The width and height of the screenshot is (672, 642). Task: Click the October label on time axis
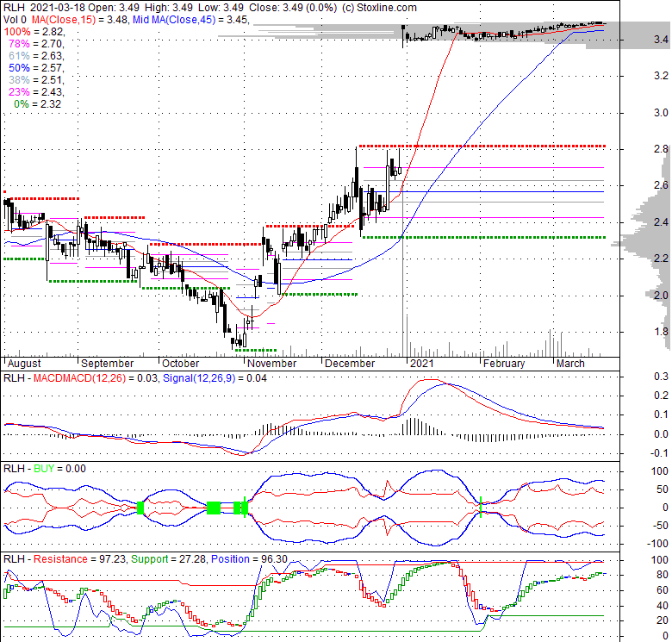180,364
